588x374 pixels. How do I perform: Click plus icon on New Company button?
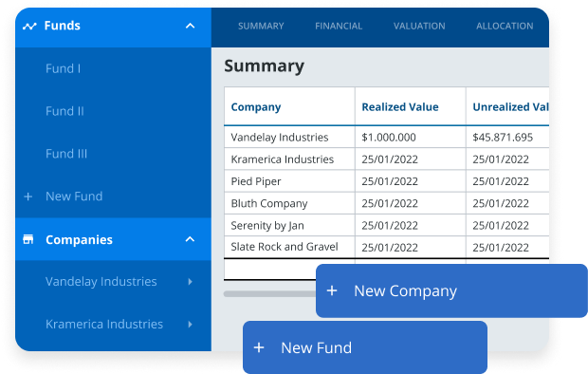332,290
